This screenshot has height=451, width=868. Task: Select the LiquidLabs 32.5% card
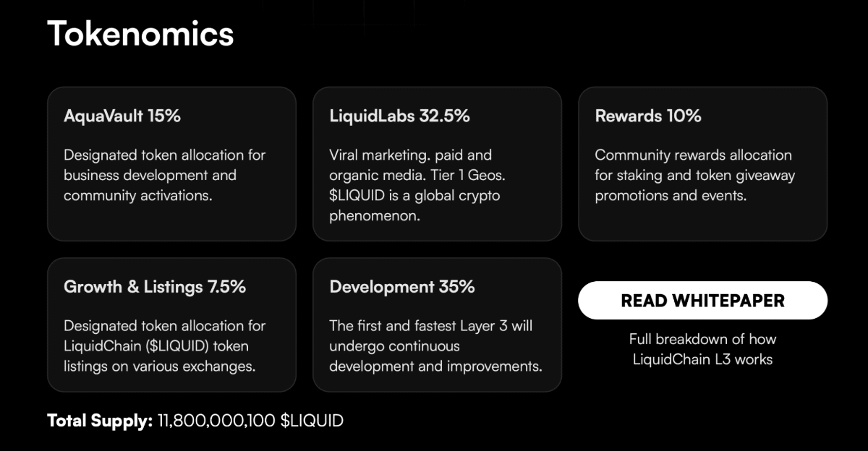437,163
